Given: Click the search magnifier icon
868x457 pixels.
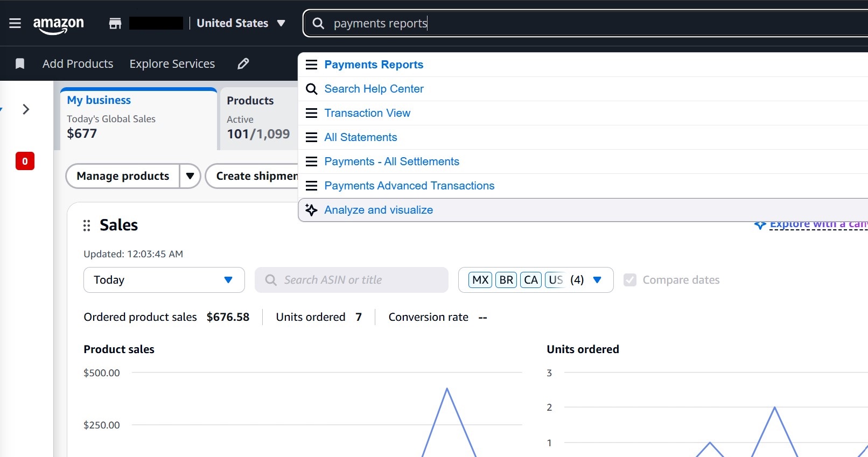Looking at the screenshot, I should pos(318,23).
